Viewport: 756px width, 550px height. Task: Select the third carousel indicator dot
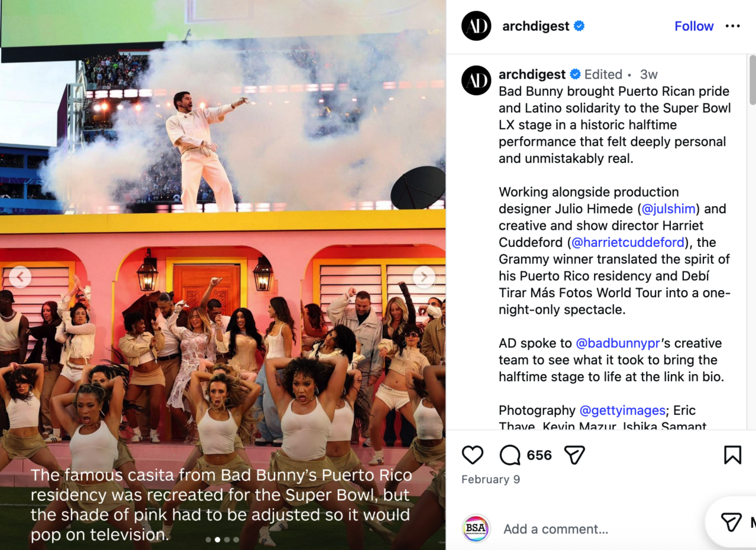tap(227, 539)
